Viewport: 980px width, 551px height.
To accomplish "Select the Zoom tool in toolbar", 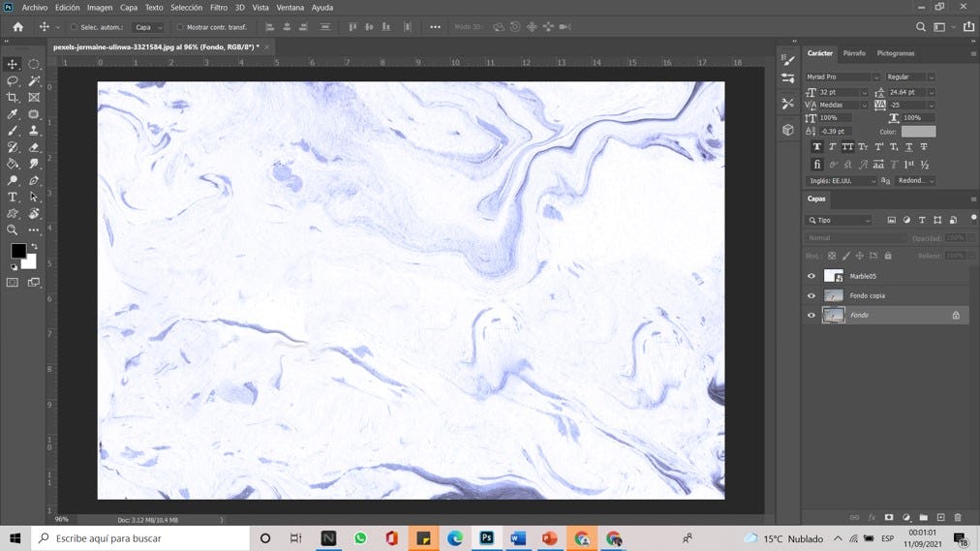I will (x=13, y=230).
